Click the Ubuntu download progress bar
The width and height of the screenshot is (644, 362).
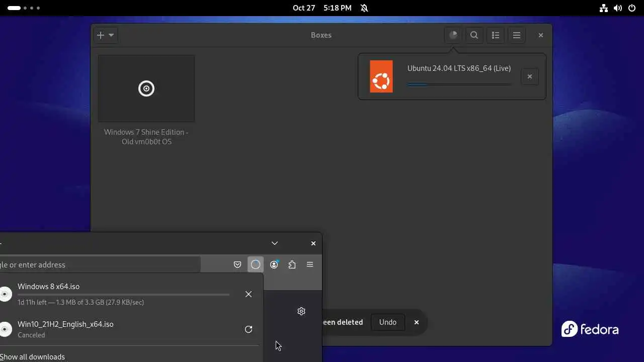coord(459,84)
